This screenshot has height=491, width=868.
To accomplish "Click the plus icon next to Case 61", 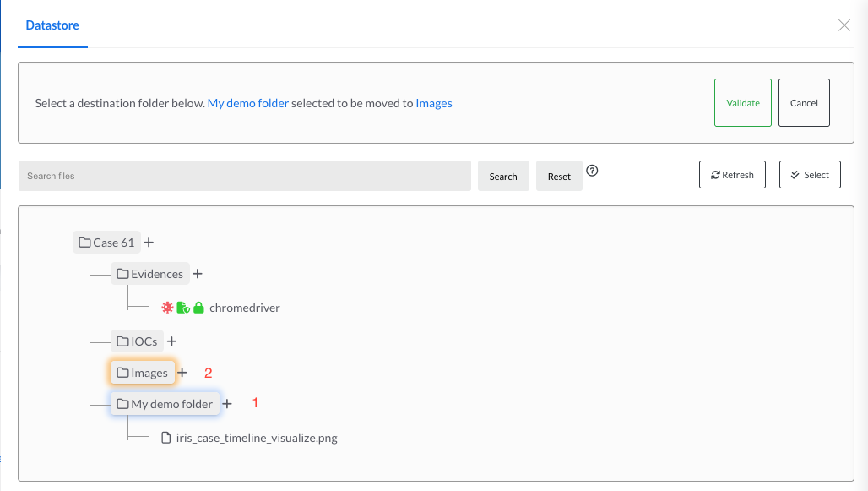I will tap(149, 243).
